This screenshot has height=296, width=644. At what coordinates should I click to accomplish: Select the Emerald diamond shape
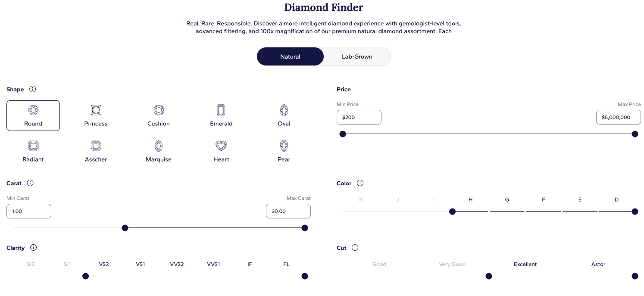[x=221, y=115]
